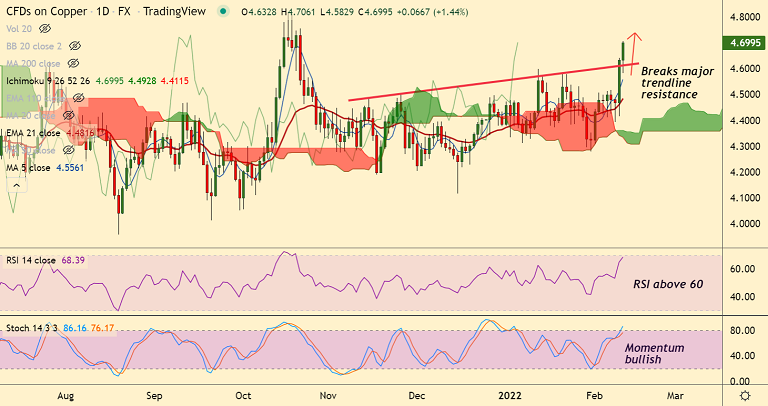Screen dimensions: 768x406
Task: Click the change value +0.0667 (+1.44%)
Action: tap(432, 12)
